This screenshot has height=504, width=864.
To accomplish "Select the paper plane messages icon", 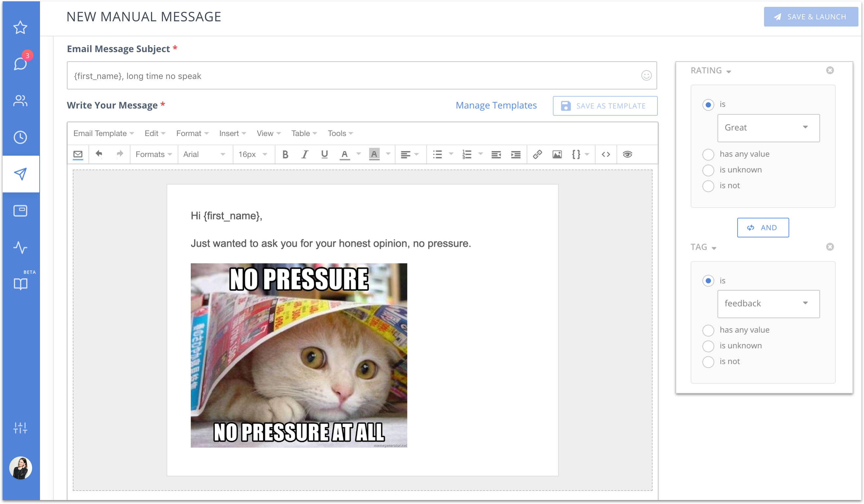I will pos(20,174).
